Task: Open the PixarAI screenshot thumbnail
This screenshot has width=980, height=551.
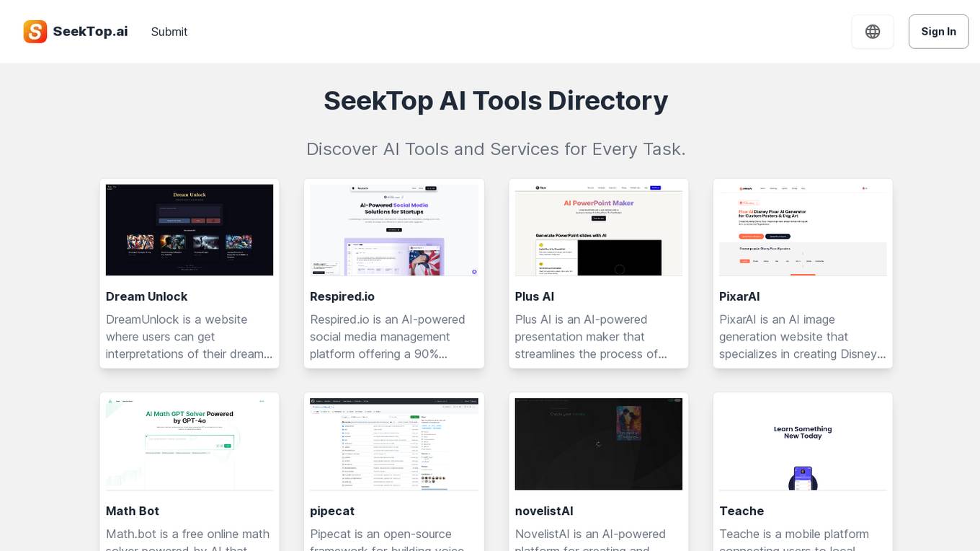Action: 803,230
